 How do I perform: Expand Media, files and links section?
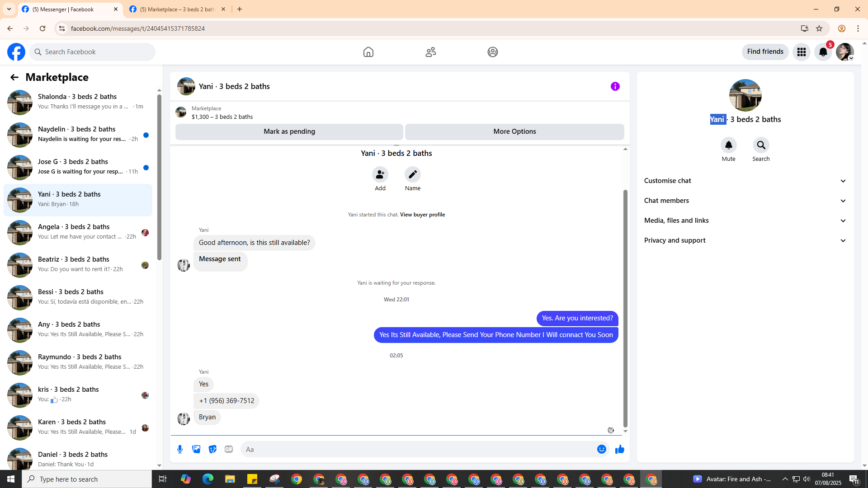click(745, 221)
